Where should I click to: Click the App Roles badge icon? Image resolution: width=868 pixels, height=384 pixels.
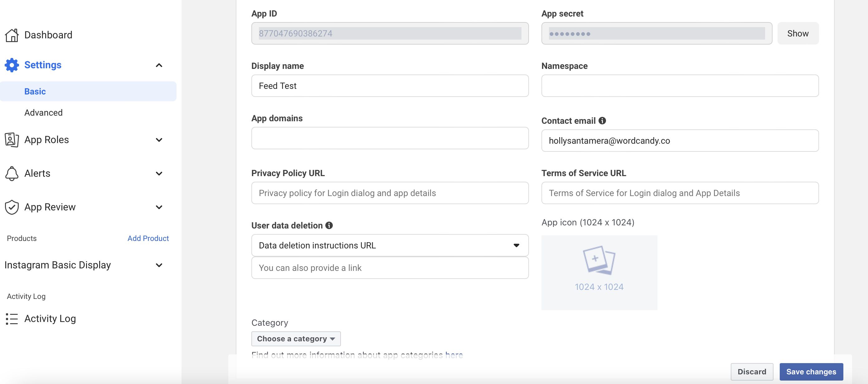12,140
